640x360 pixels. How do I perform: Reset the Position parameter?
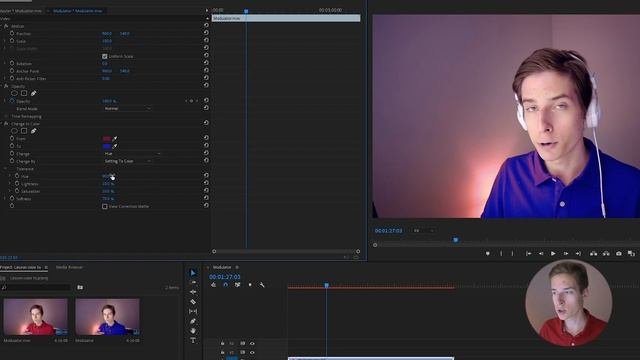click(206, 33)
